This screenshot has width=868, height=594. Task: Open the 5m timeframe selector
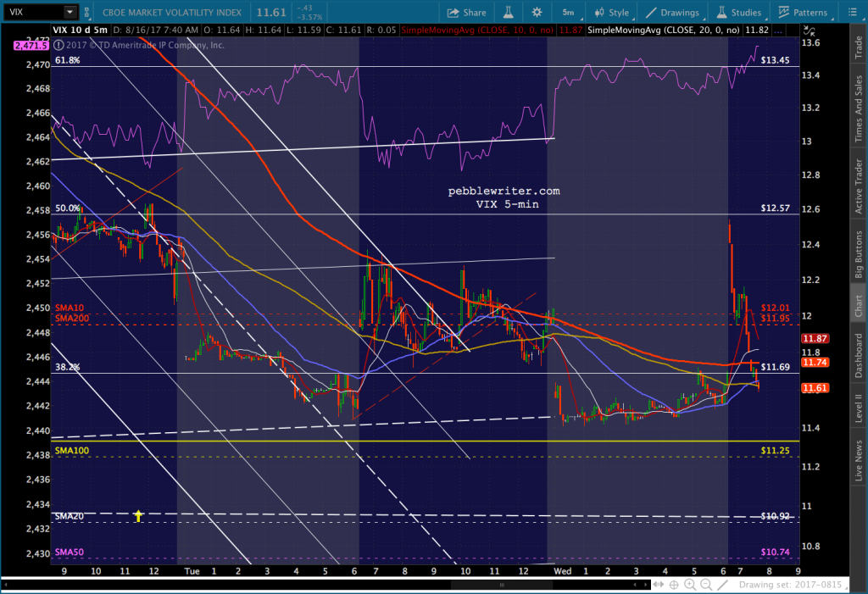[569, 12]
